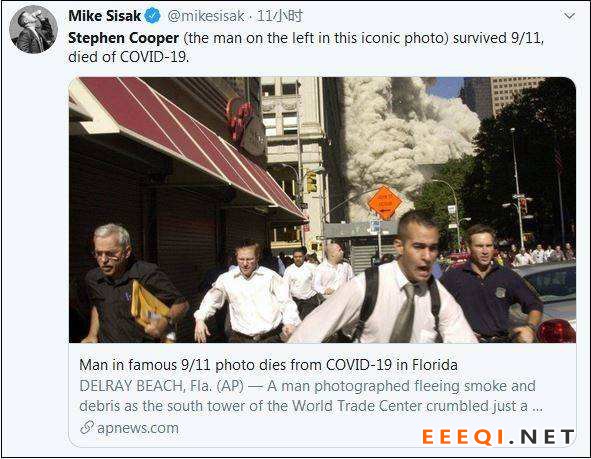Open the Mike Sisak display name
The height and width of the screenshot is (459, 591).
tap(104, 16)
